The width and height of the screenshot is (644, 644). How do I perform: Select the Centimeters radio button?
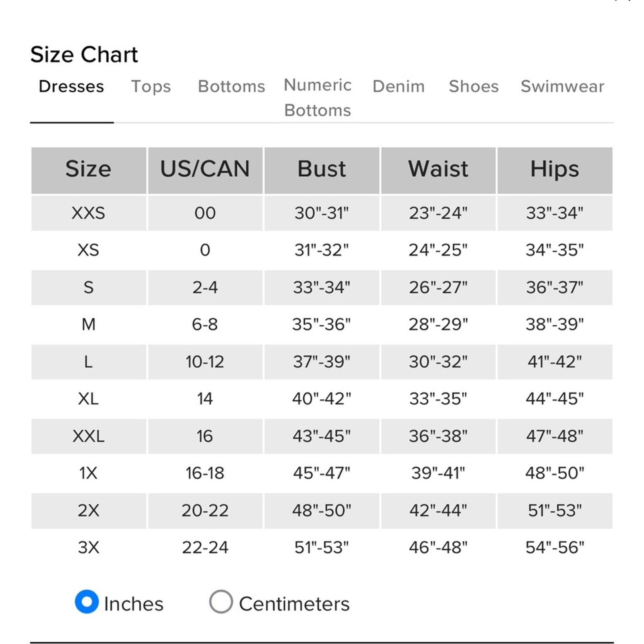tap(221, 602)
